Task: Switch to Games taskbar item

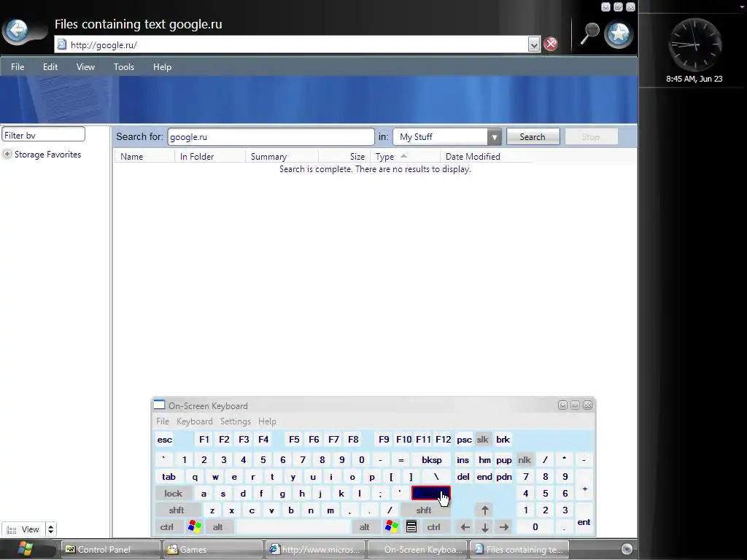Action: (x=213, y=550)
